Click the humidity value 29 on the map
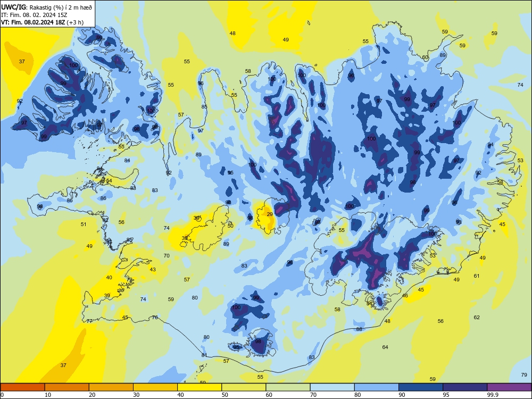 tap(270, 214)
